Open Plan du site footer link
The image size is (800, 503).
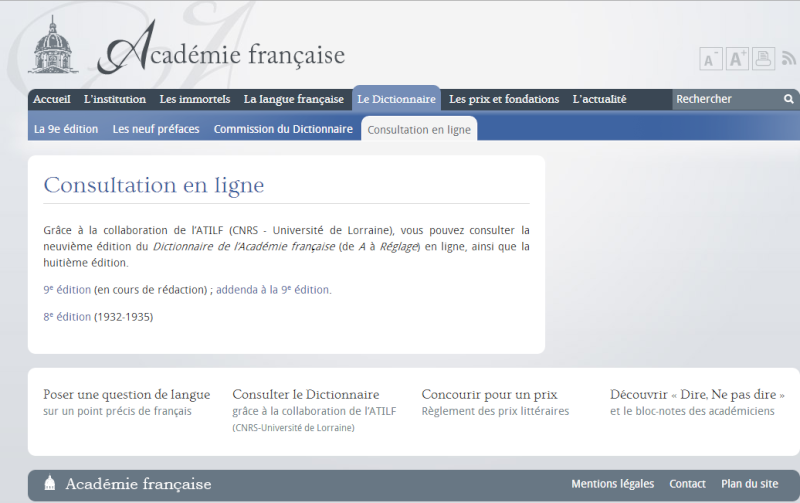click(x=749, y=484)
